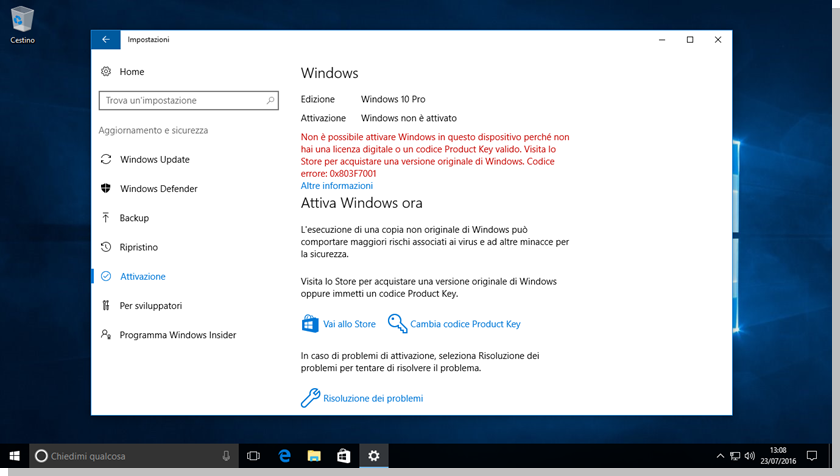This screenshot has width=840, height=476.
Task: Open the clock showing 13:08 23/07/2016
Action: coord(778,456)
